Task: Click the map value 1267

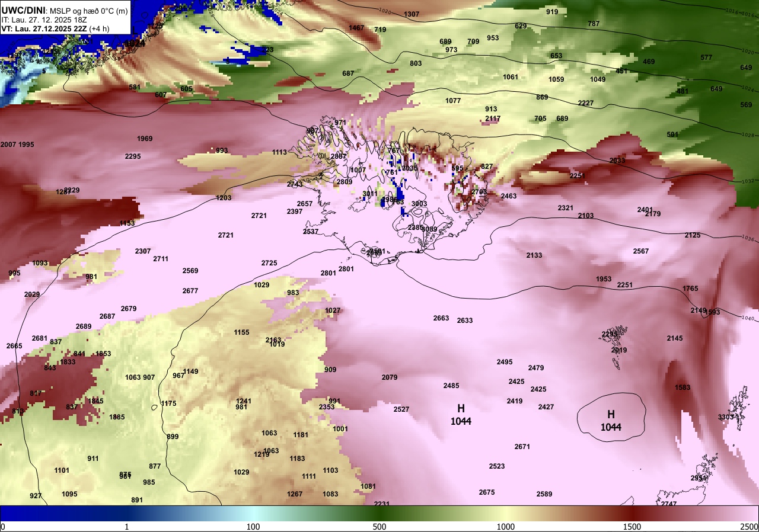Action: [x=295, y=494]
